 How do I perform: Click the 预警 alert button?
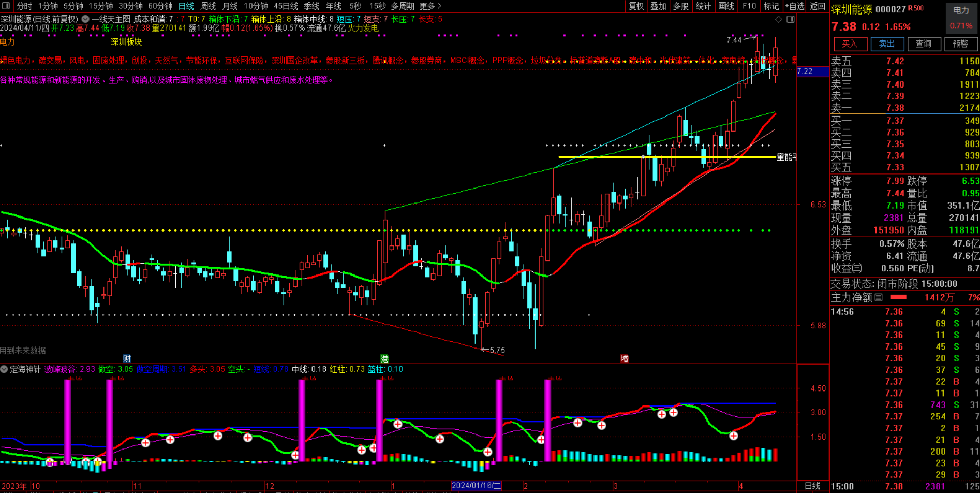pyautogui.click(x=960, y=44)
